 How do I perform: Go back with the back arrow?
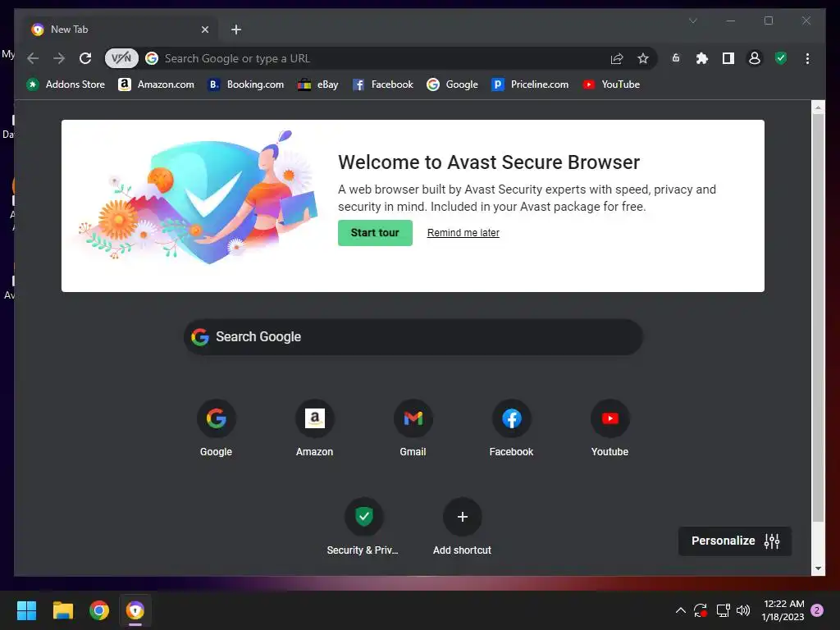coord(33,58)
